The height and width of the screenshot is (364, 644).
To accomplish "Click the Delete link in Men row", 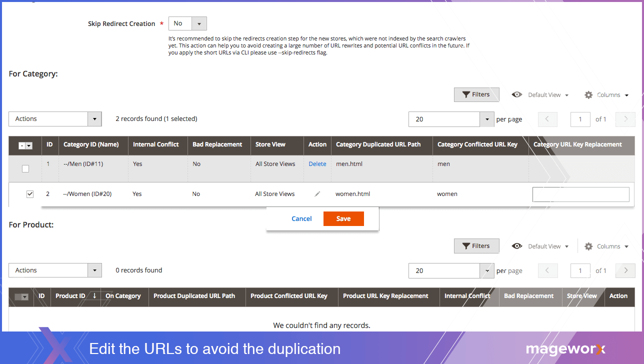I will coord(317,164).
